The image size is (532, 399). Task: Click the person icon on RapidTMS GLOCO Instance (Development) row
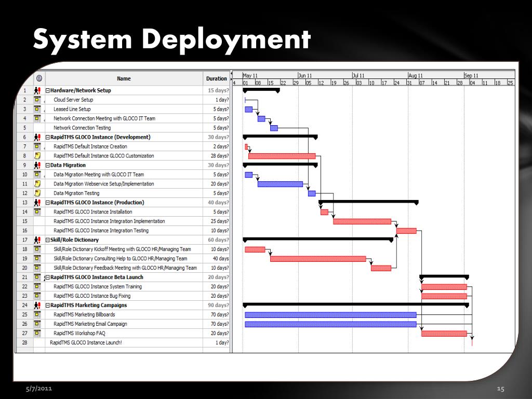pos(37,137)
